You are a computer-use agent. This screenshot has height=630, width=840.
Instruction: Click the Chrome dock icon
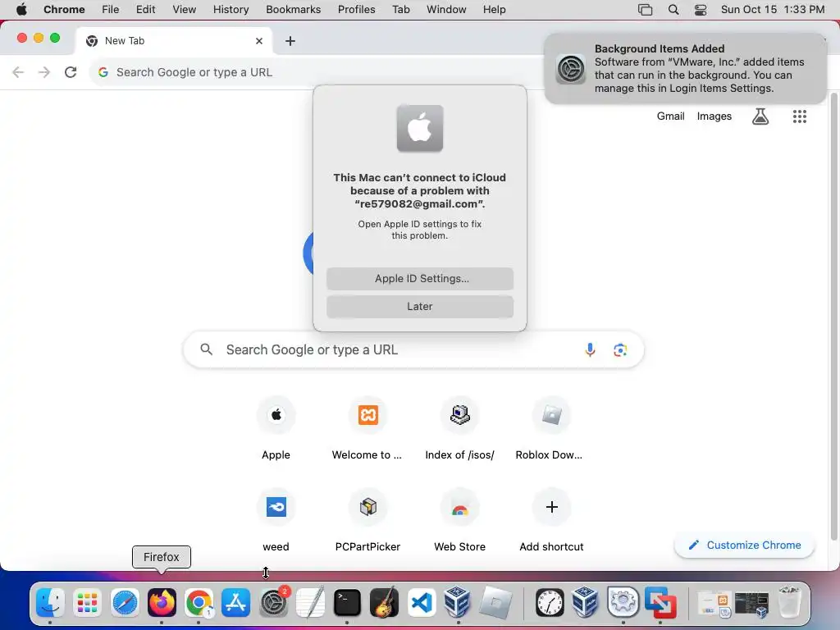click(199, 603)
